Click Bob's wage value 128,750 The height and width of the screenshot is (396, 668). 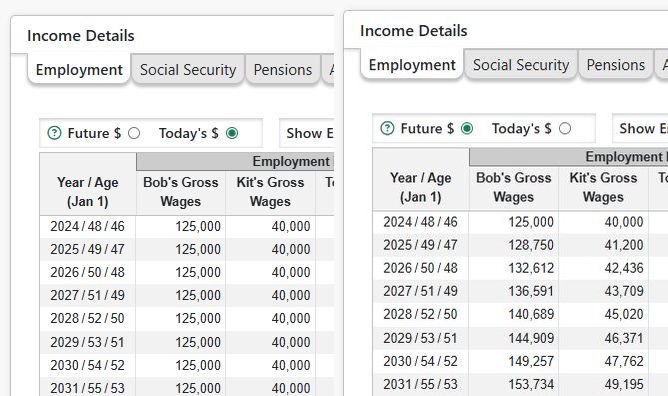[531, 245]
